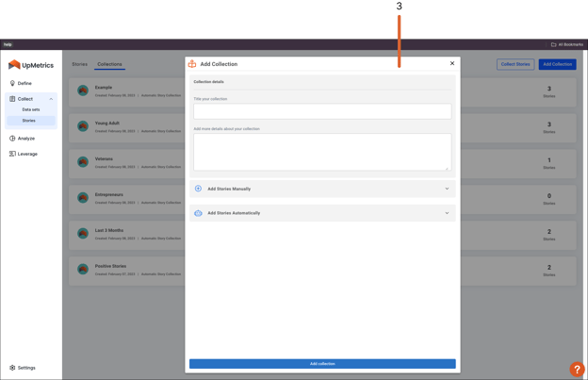Image resolution: width=588 pixels, height=380 pixels.
Task: Click the Collection details heading
Action: tap(208, 81)
